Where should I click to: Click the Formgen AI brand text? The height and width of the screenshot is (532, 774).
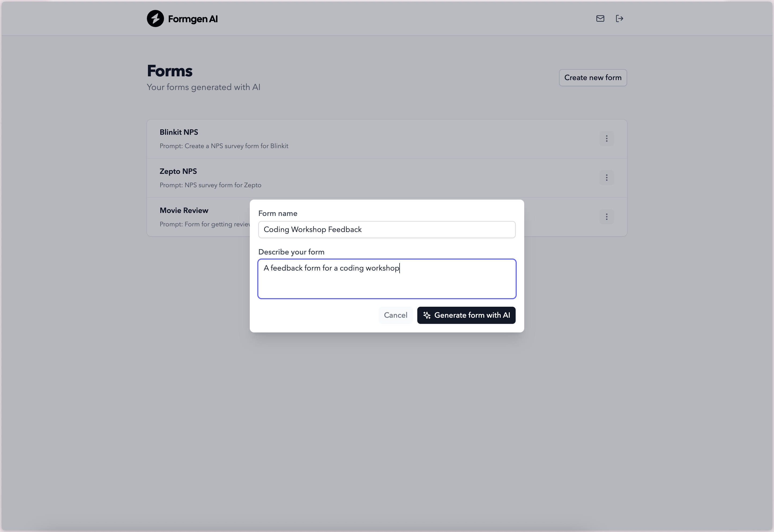(193, 19)
